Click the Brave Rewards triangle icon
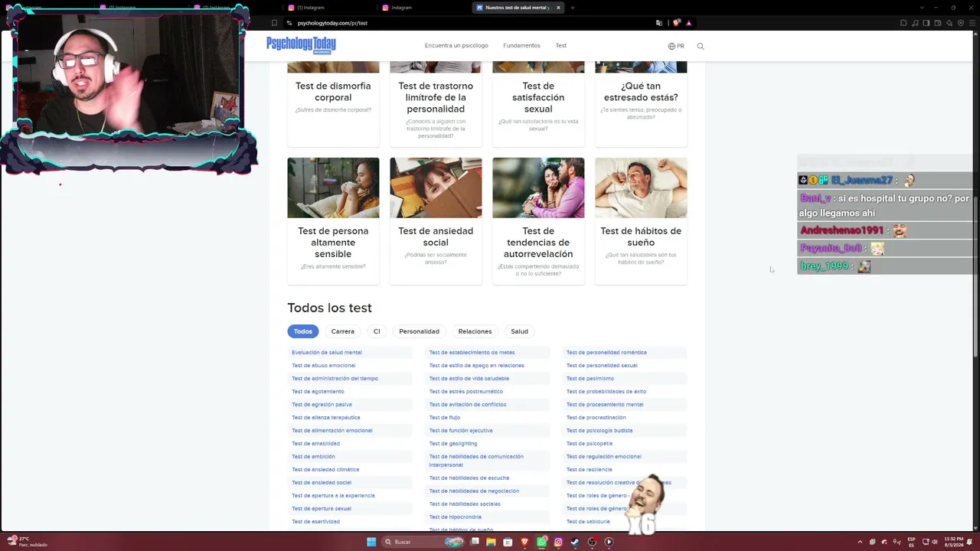 pyautogui.click(x=688, y=23)
